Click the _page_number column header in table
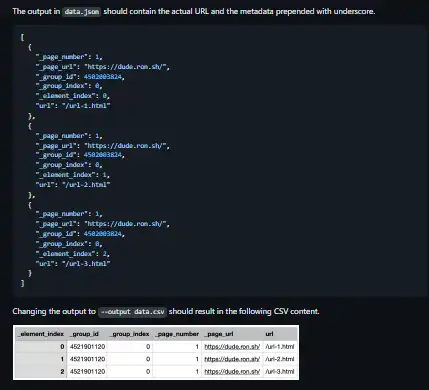429x390 pixels. [177, 334]
